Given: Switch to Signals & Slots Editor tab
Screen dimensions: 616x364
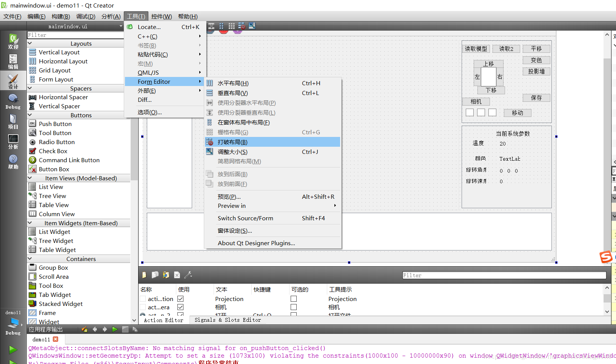Looking at the screenshot, I should [228, 320].
